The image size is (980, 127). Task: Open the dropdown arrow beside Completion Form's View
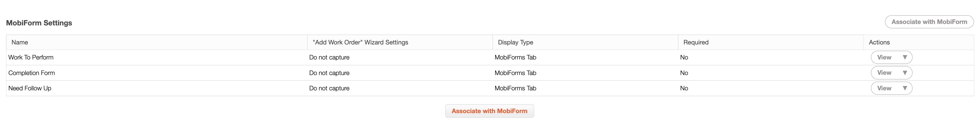tap(905, 73)
